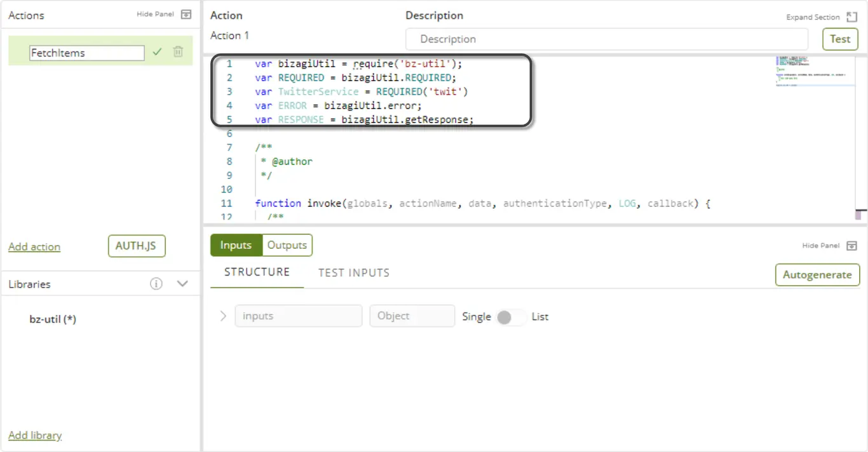Select the Inputs tab

pyautogui.click(x=236, y=245)
